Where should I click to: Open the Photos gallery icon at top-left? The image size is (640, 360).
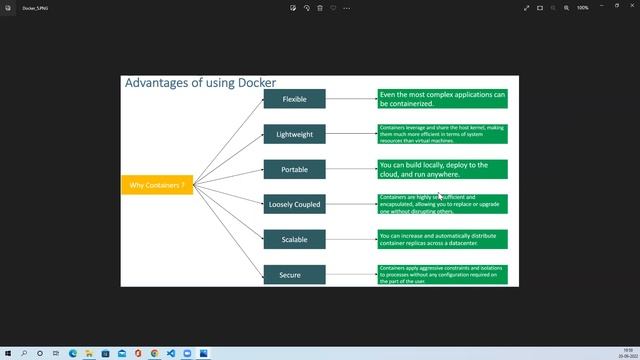(8, 8)
